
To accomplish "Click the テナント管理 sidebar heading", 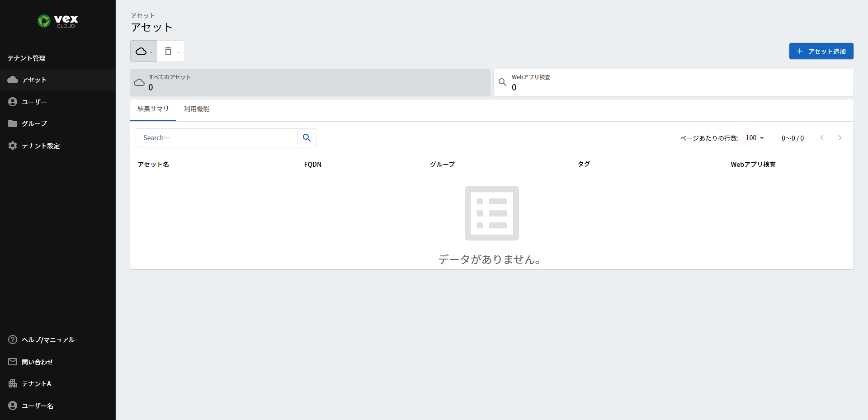I will pyautogui.click(x=26, y=58).
